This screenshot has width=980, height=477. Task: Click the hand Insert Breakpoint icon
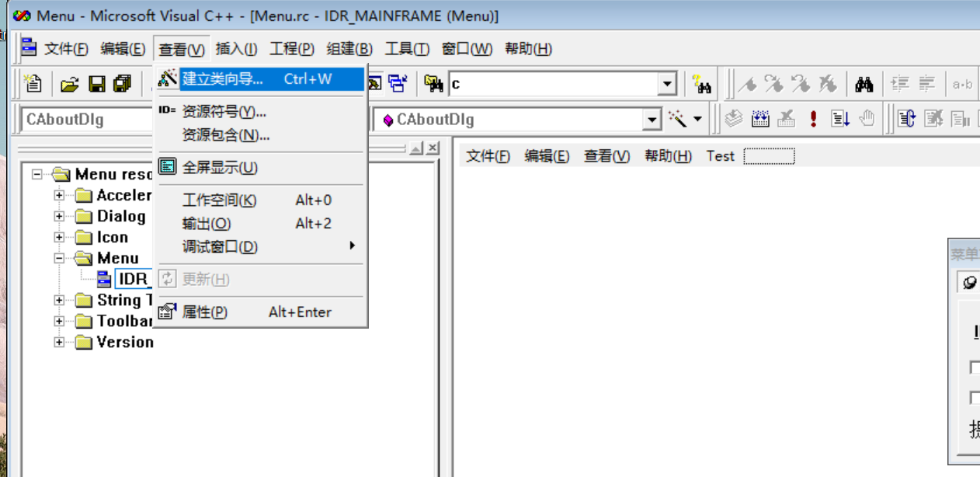coord(867,119)
